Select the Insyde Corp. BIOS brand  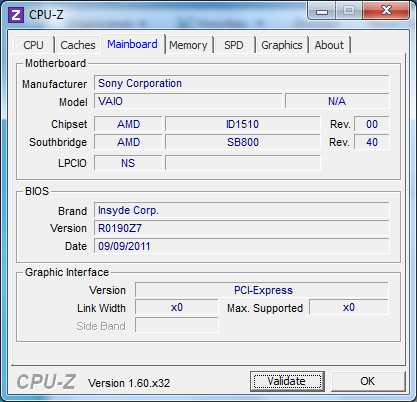[x=242, y=210]
